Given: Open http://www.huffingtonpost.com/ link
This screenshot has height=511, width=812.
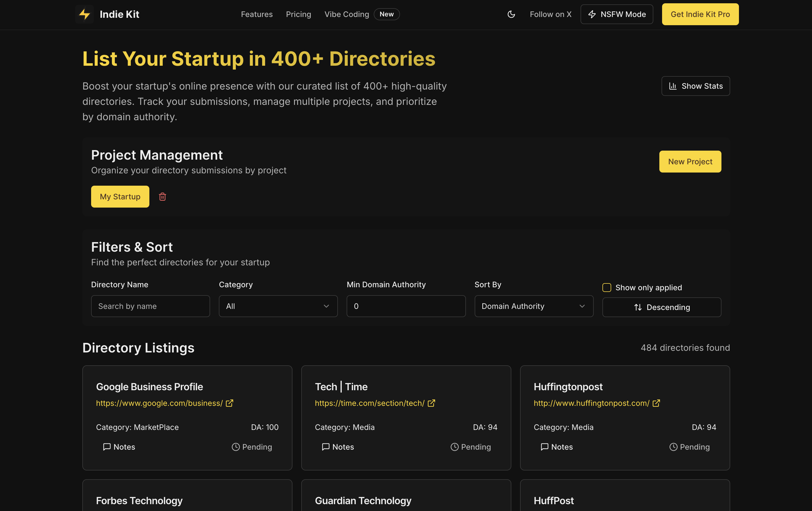Looking at the screenshot, I should (591, 403).
